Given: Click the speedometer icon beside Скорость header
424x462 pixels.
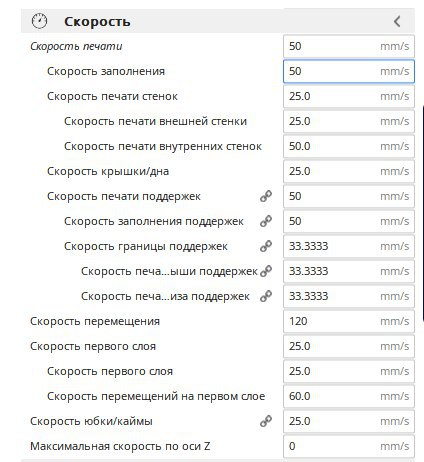Looking at the screenshot, I should pos(39,21).
